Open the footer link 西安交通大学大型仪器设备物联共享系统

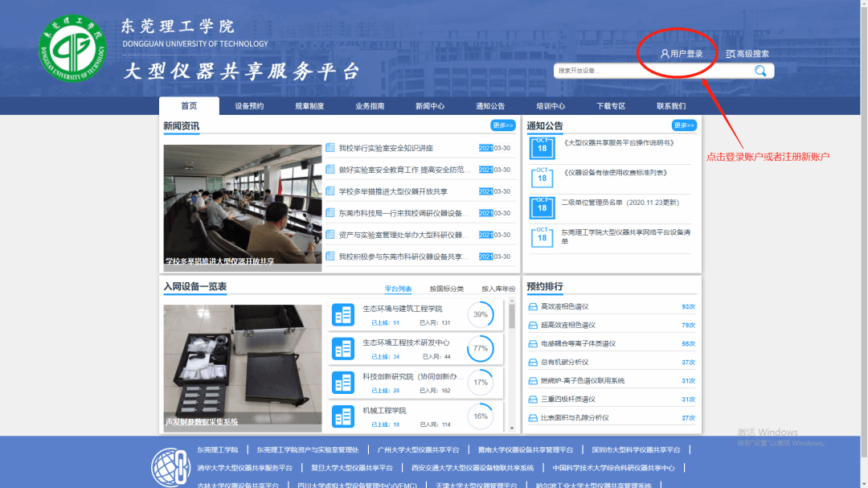pyautogui.click(x=473, y=468)
